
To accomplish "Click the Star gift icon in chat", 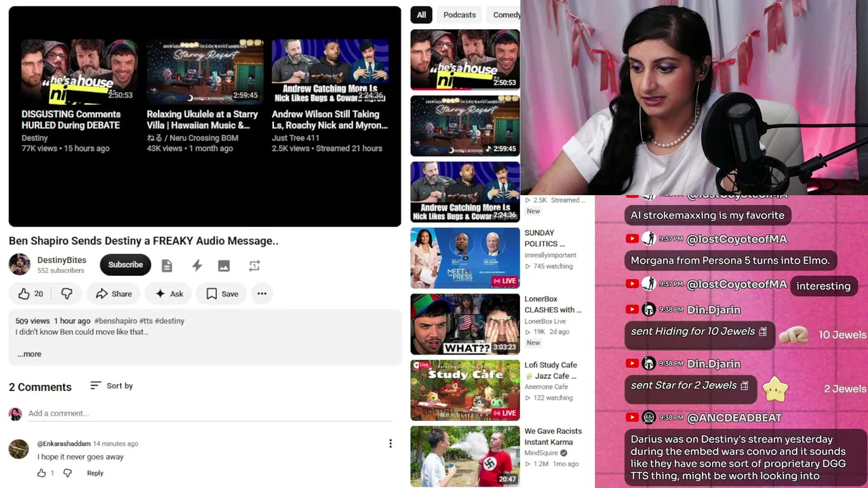I will click(x=775, y=388).
